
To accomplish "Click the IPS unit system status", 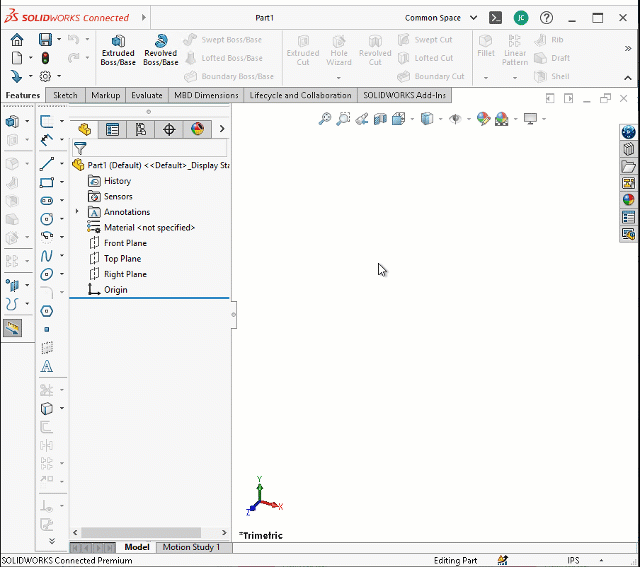I will point(573,560).
